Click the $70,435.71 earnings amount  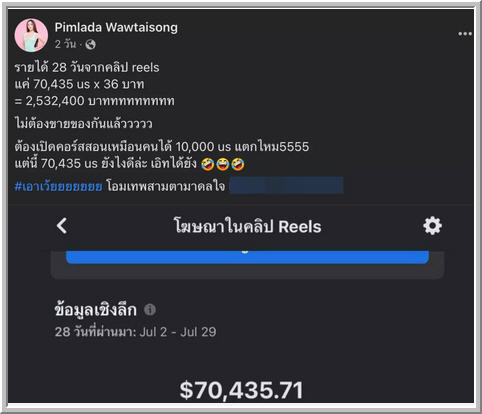pos(241,390)
